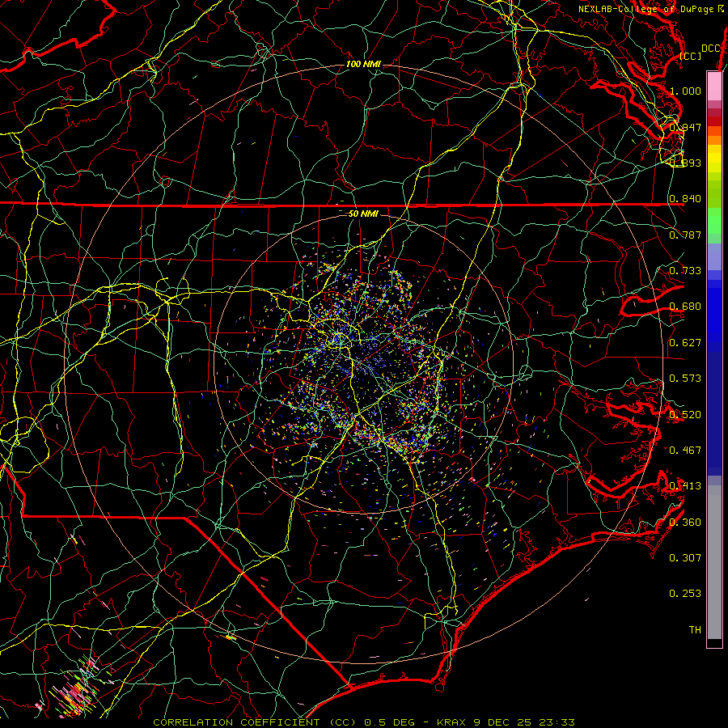728x728 pixels.
Task: Pick the red segment of the color bar
Action: click(x=714, y=121)
